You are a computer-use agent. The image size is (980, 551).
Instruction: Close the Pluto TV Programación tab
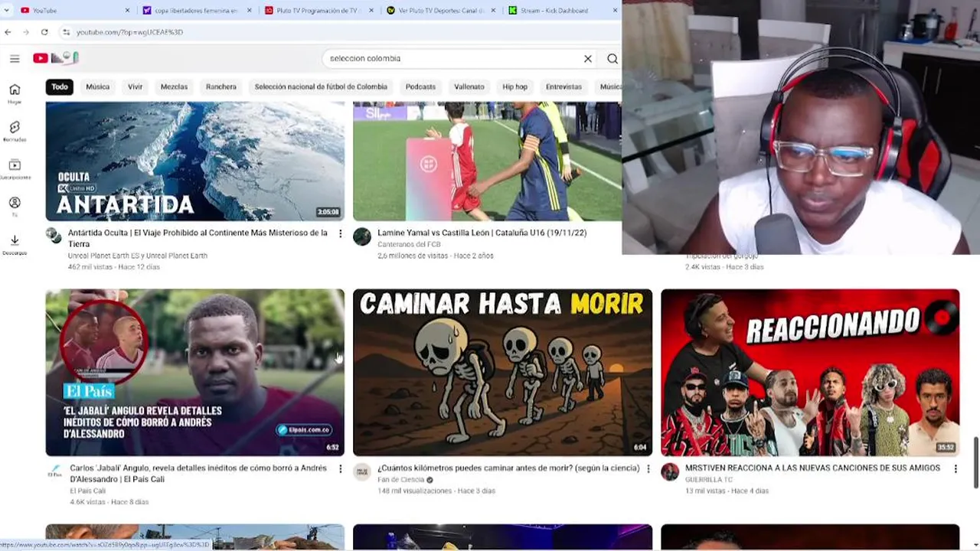371,11
